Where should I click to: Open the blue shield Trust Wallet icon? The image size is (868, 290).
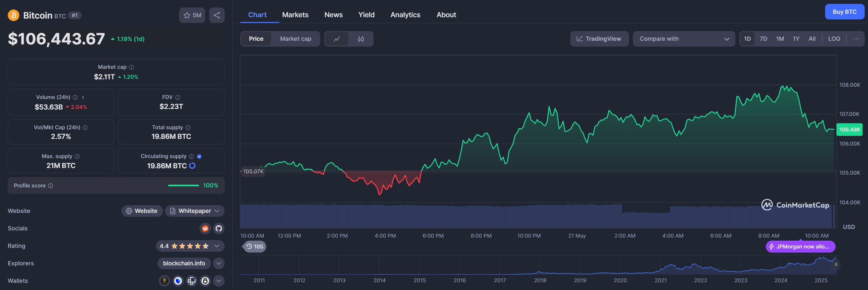coord(178,281)
